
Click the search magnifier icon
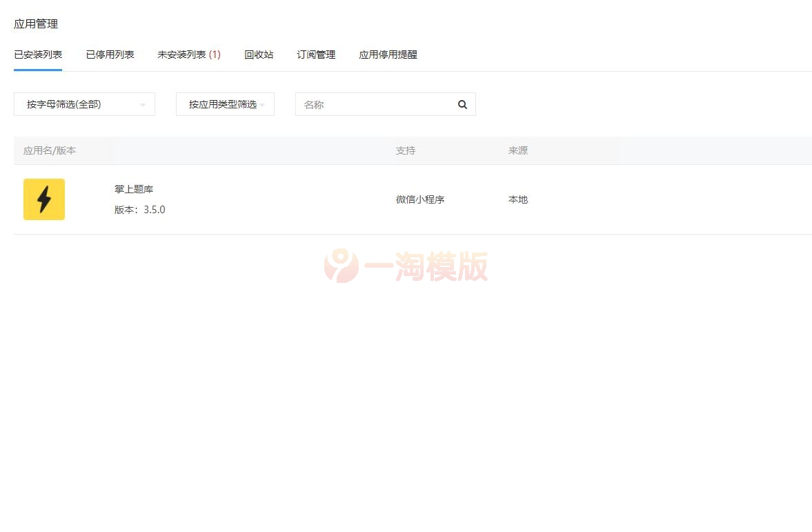point(462,104)
